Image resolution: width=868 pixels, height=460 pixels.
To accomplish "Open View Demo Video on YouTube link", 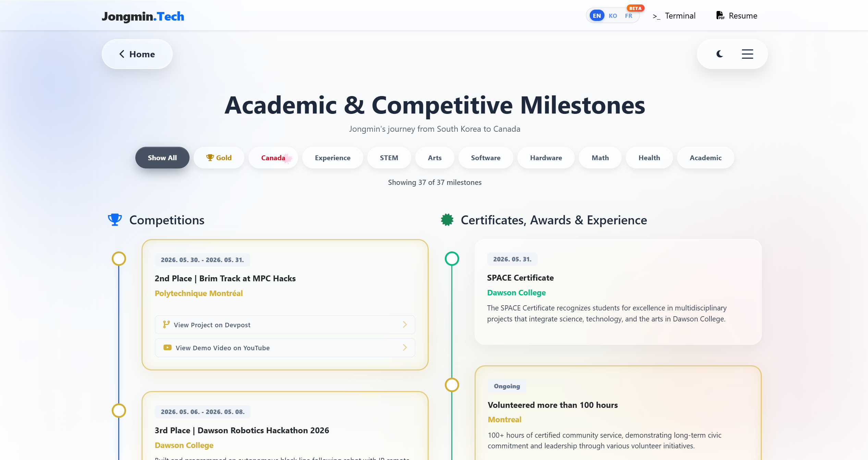I will point(285,347).
